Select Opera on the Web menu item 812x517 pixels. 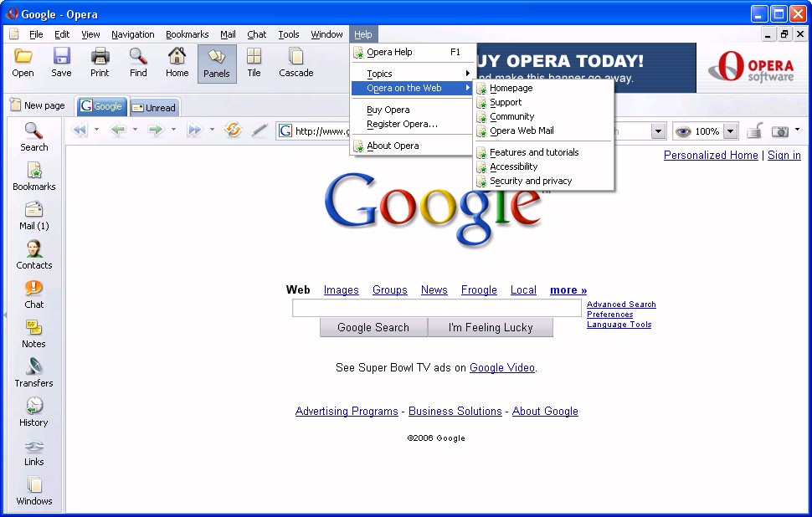[x=414, y=88]
